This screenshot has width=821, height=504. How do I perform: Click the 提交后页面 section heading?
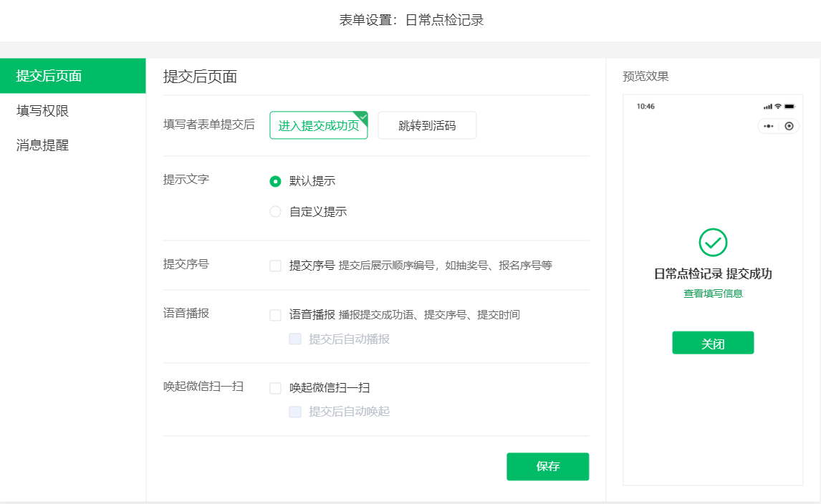200,77
